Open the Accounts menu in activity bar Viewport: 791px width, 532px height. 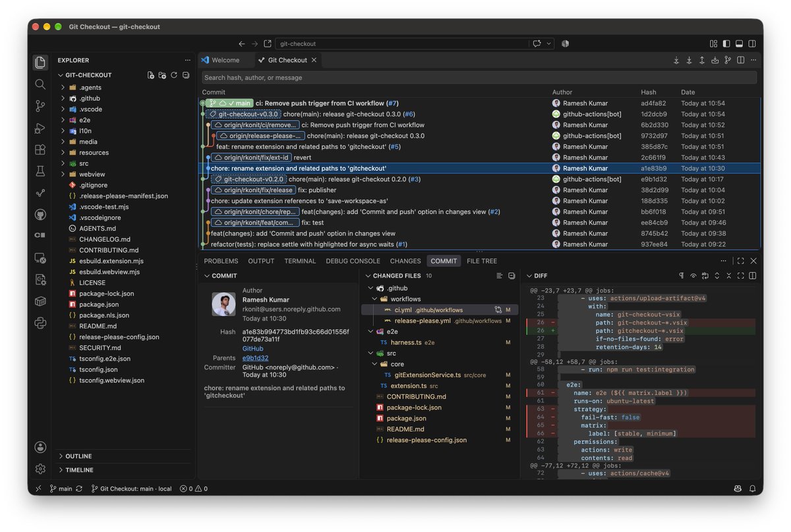coord(40,448)
